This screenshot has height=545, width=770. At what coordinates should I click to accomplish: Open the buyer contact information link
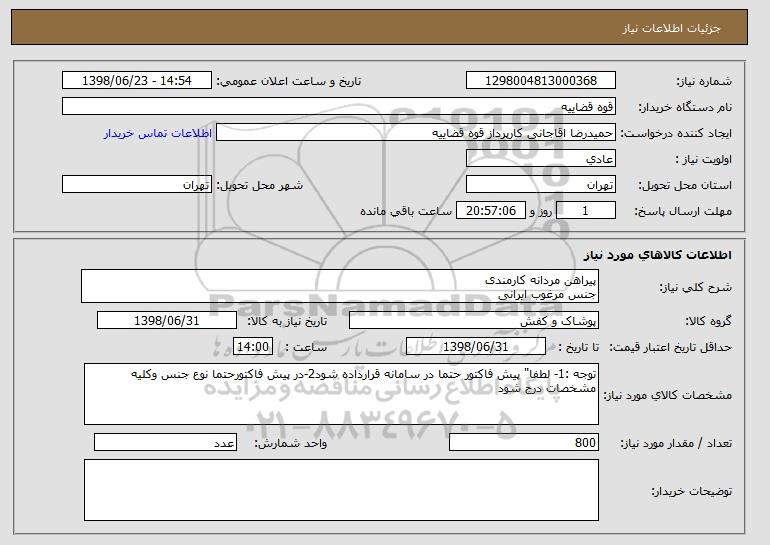coord(158,133)
